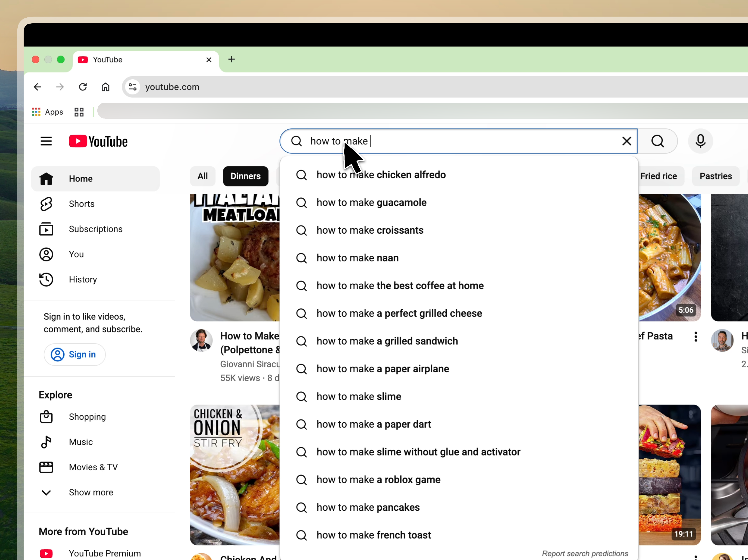
Task: Open site information icon in address bar
Action: pyautogui.click(x=133, y=87)
